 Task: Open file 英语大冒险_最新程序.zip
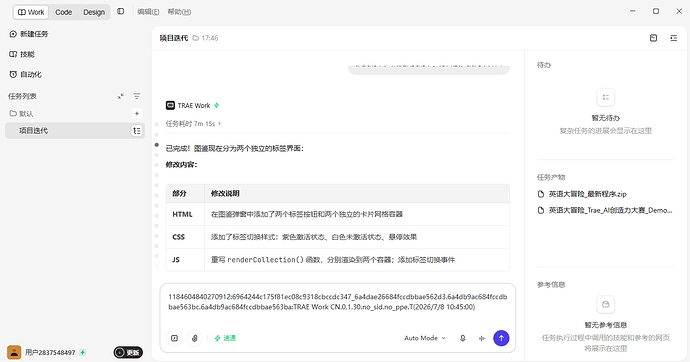coord(583,194)
